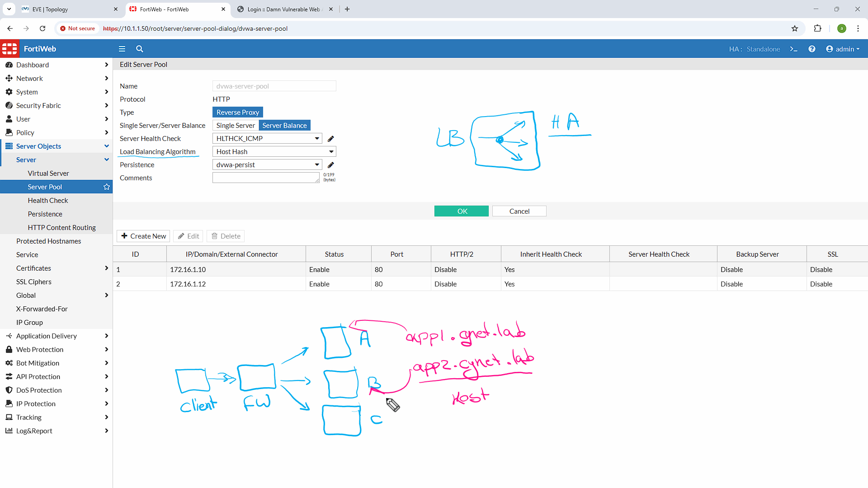Click pencil icon beside Persistence dropdown

click(330, 164)
